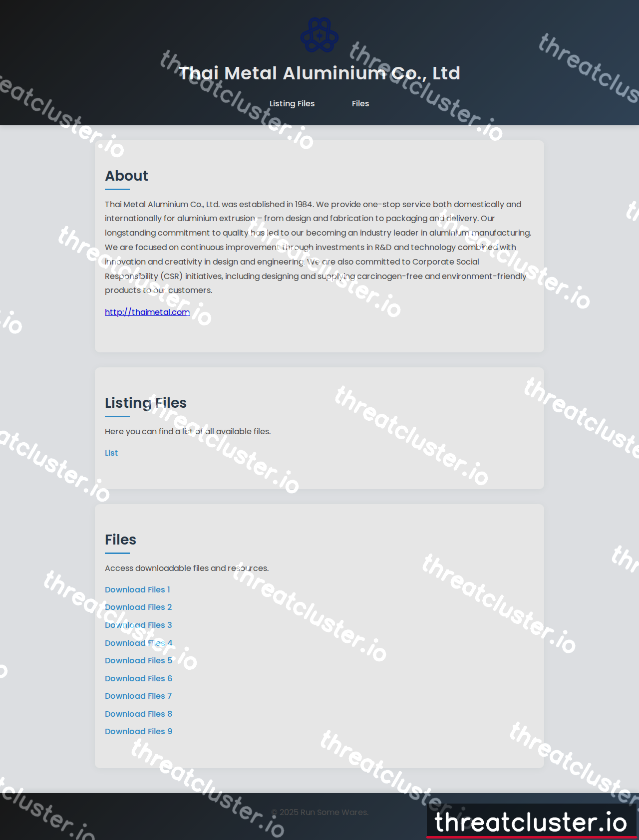Image resolution: width=639 pixels, height=840 pixels.
Task: Open the Listing Files nav link
Action: point(292,103)
